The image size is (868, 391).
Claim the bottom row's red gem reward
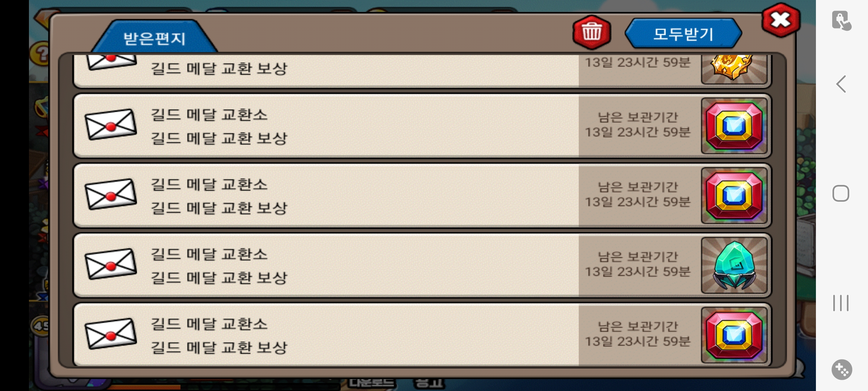point(734,335)
